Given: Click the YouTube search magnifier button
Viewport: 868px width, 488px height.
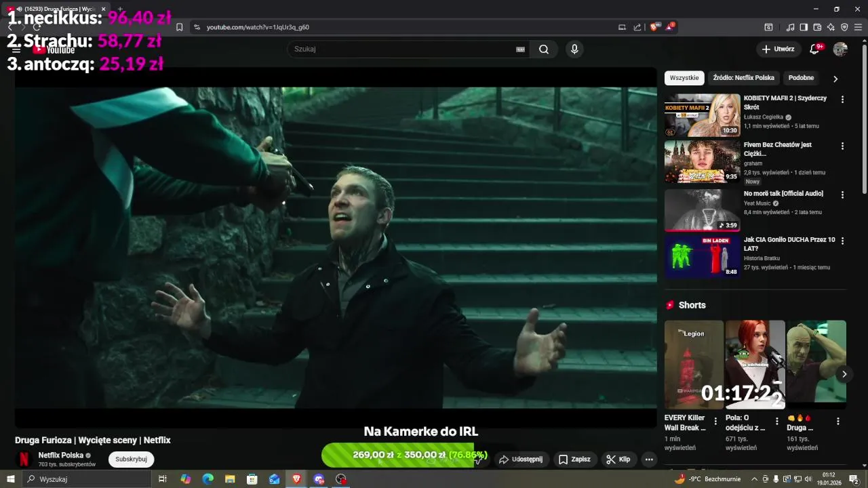Looking at the screenshot, I should (544, 49).
